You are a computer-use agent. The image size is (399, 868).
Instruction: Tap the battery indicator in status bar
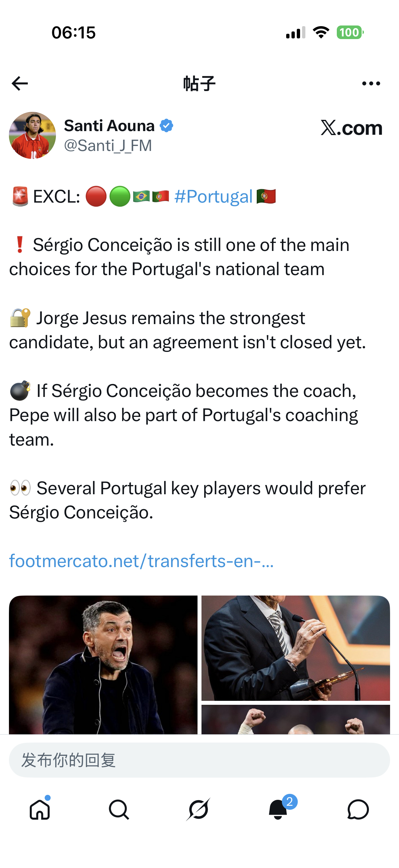pyautogui.click(x=350, y=32)
